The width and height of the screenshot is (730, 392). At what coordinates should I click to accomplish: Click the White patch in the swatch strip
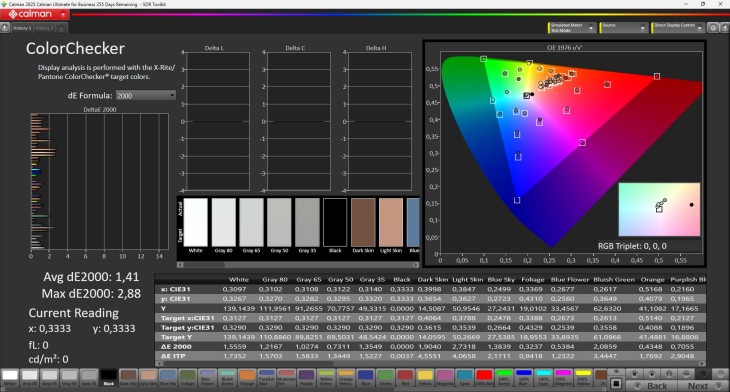[x=196, y=223]
